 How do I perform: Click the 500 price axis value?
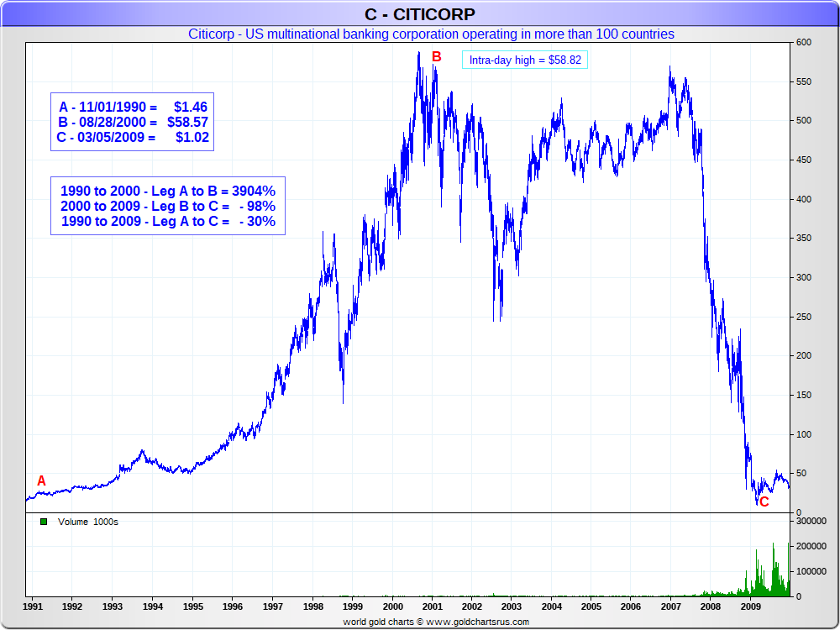[804, 120]
